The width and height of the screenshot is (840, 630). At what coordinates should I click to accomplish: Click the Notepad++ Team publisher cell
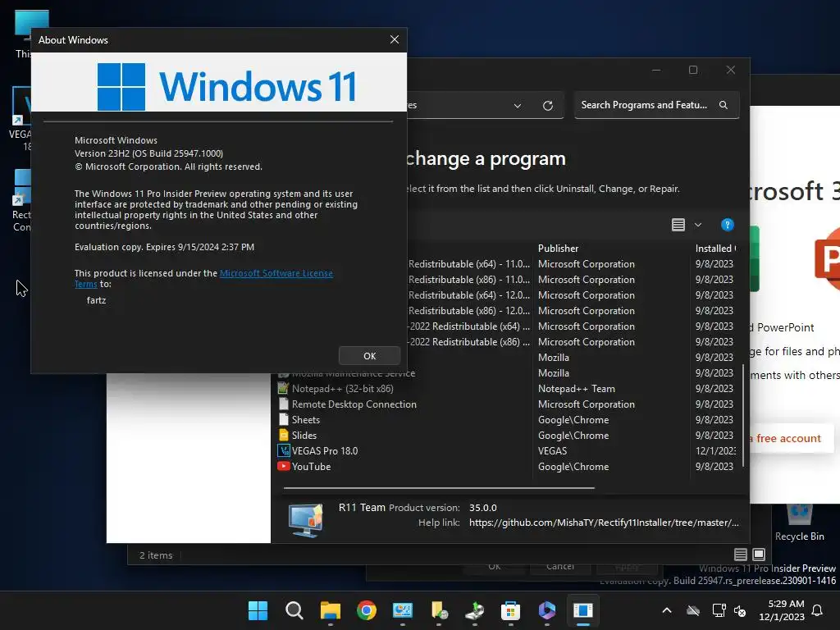(577, 389)
